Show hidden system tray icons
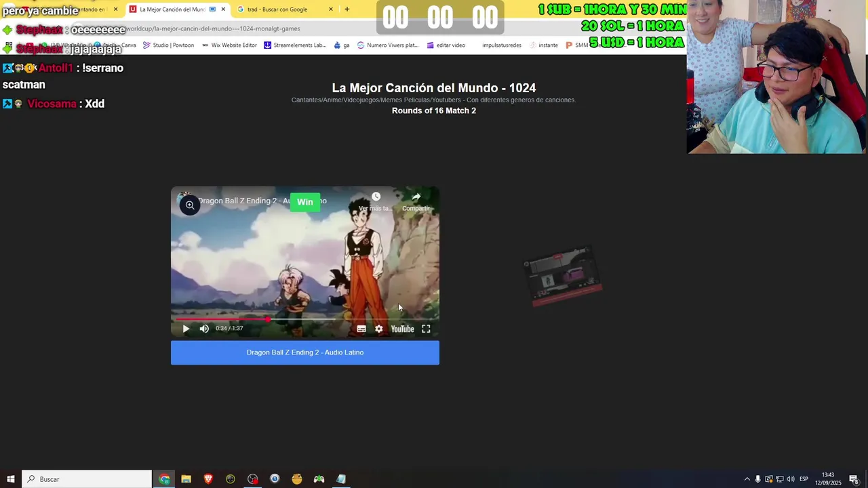Image resolution: width=868 pixels, height=488 pixels. pyautogui.click(x=747, y=479)
